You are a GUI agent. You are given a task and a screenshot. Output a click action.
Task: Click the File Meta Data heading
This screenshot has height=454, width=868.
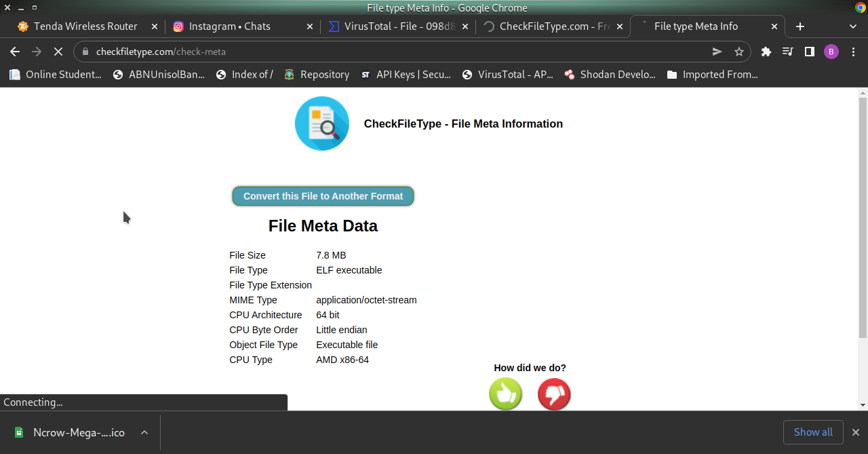[x=323, y=226]
